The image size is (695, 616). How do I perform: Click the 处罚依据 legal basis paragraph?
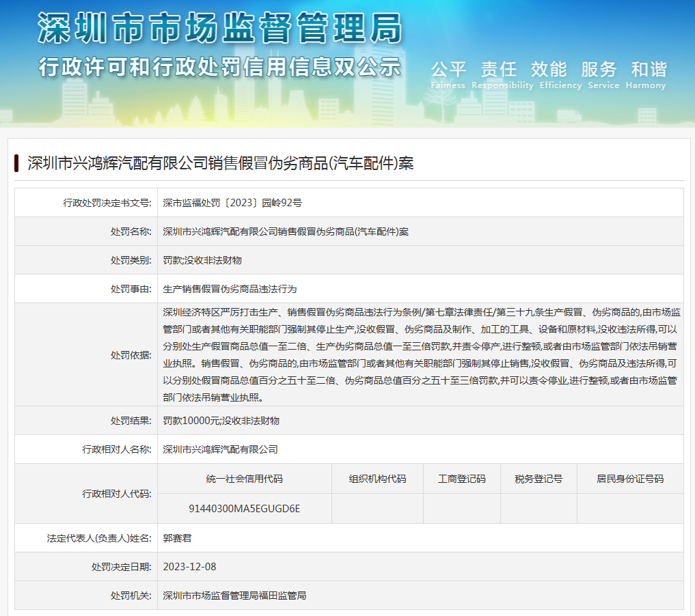[420, 354]
